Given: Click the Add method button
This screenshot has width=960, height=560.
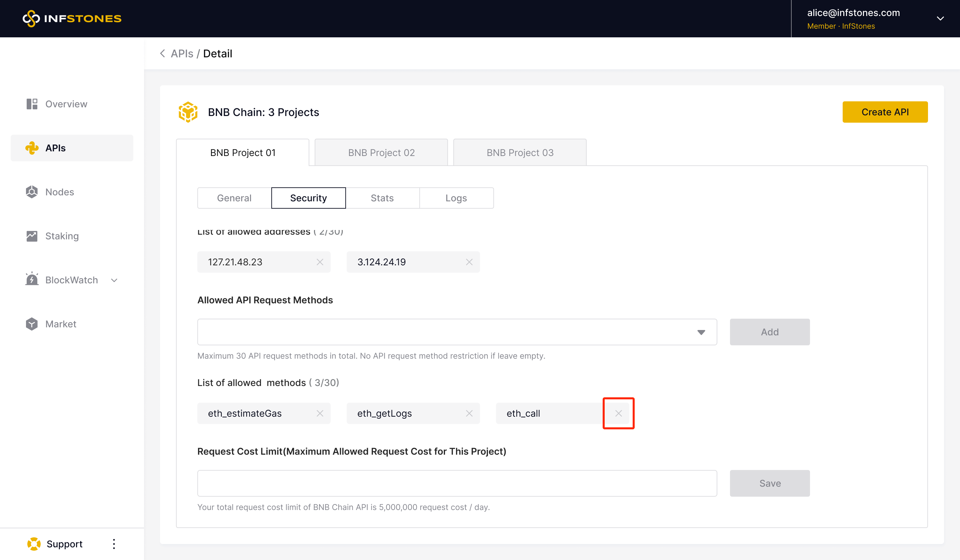Looking at the screenshot, I should tap(770, 332).
